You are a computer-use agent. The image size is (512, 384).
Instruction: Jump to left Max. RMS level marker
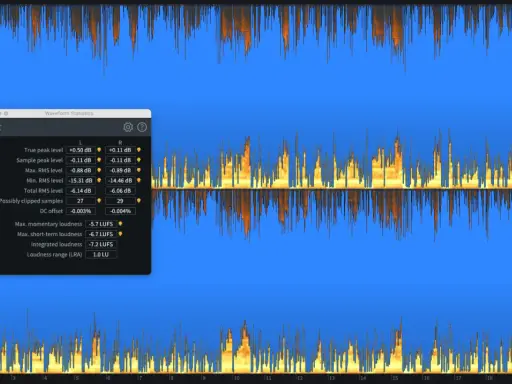click(x=99, y=170)
